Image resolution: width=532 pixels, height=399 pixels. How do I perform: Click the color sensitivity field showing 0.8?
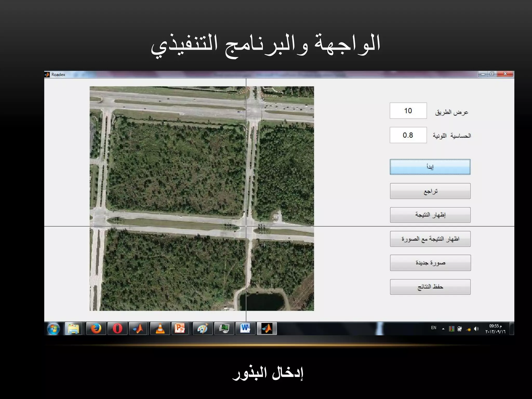[408, 135]
